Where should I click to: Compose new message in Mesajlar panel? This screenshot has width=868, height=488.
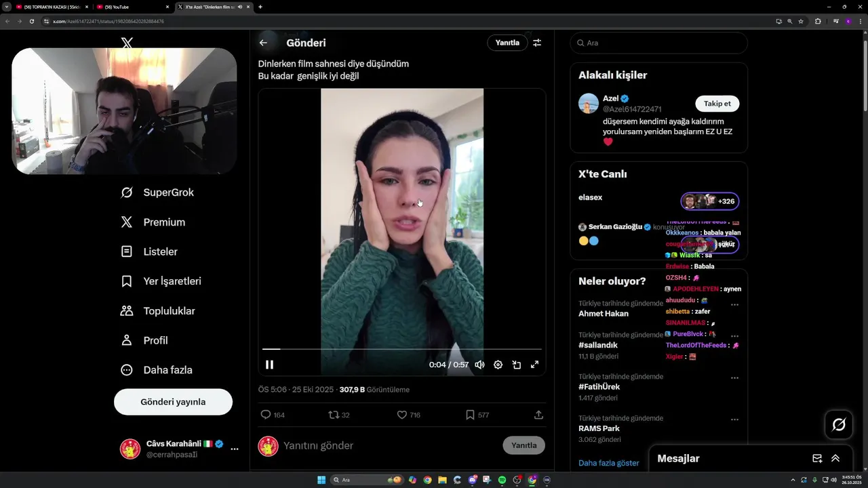pos(817,459)
